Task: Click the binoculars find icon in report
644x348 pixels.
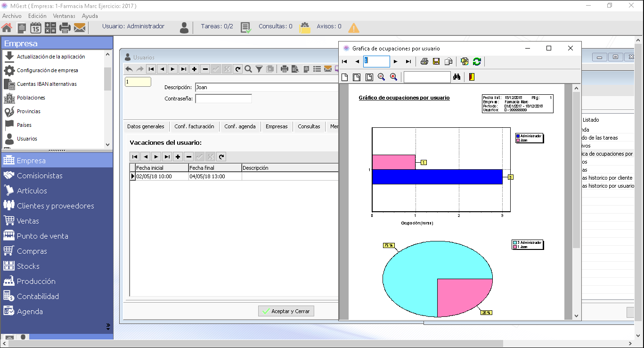Action: tap(457, 77)
